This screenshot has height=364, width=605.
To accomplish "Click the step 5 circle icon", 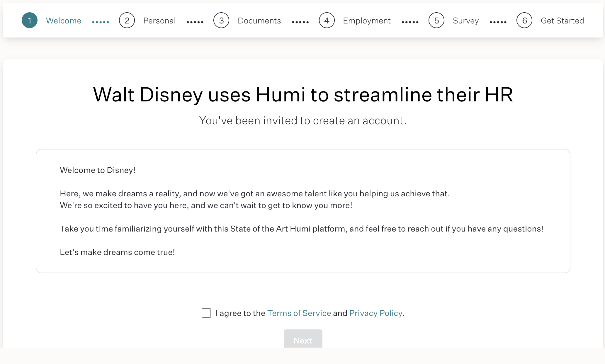I will pyautogui.click(x=436, y=20).
